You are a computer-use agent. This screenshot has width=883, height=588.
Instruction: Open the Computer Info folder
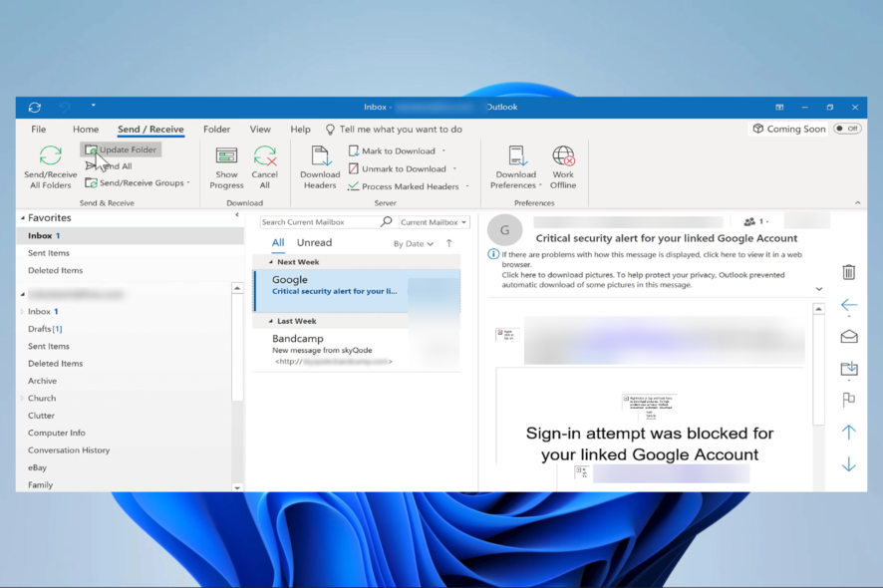(x=57, y=433)
